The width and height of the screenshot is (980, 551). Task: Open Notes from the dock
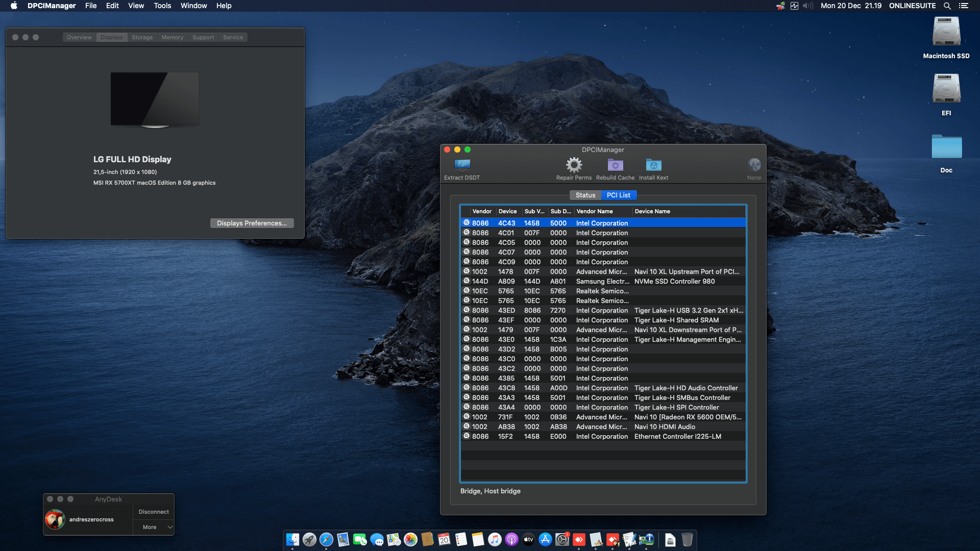pyautogui.click(x=478, y=539)
